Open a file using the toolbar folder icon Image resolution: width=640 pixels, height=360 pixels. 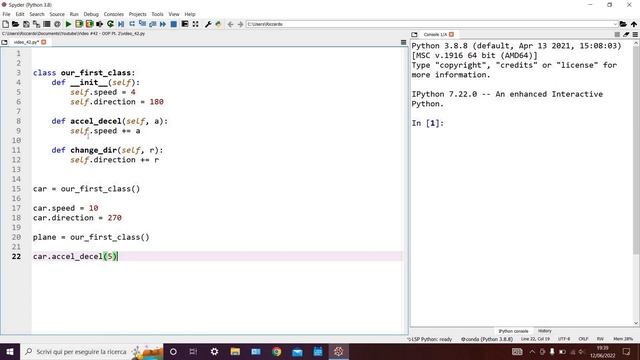point(16,24)
